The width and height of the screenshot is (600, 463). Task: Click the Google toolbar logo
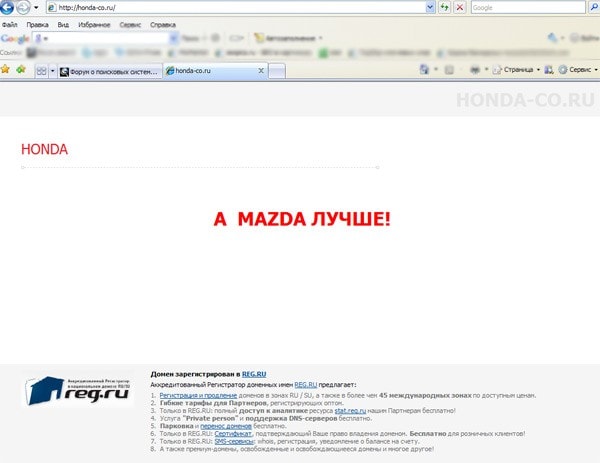coord(15,39)
